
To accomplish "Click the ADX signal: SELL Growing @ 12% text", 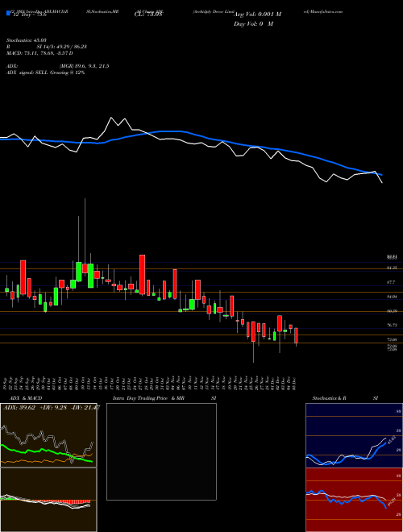I will (x=45, y=73).
